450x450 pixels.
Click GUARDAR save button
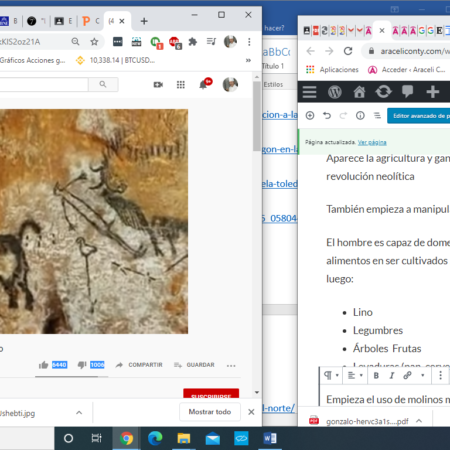pyautogui.click(x=194, y=365)
